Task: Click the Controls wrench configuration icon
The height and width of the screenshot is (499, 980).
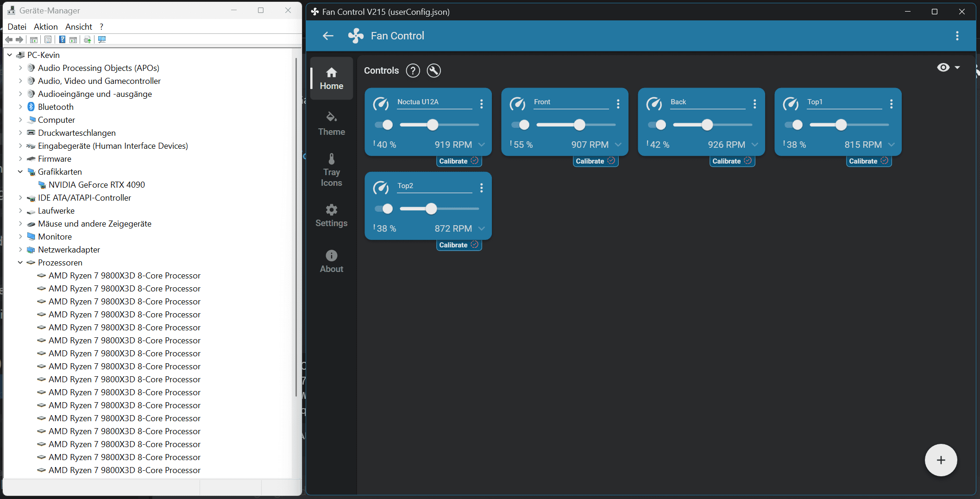Action: click(433, 70)
